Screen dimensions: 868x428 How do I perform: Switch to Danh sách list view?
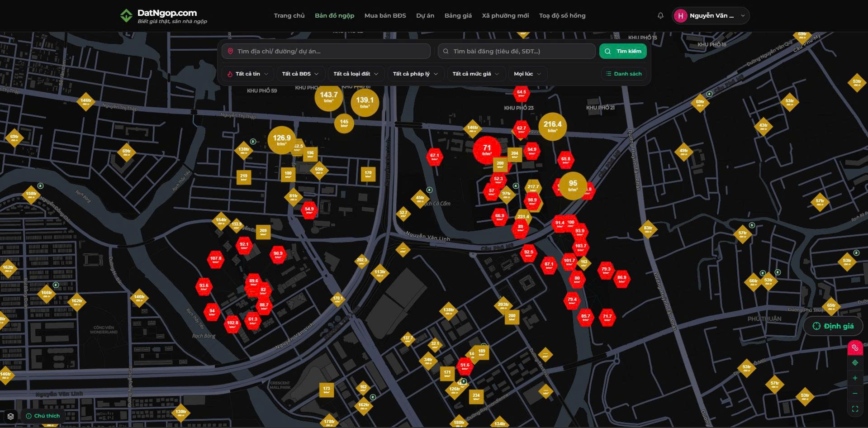pyautogui.click(x=623, y=74)
